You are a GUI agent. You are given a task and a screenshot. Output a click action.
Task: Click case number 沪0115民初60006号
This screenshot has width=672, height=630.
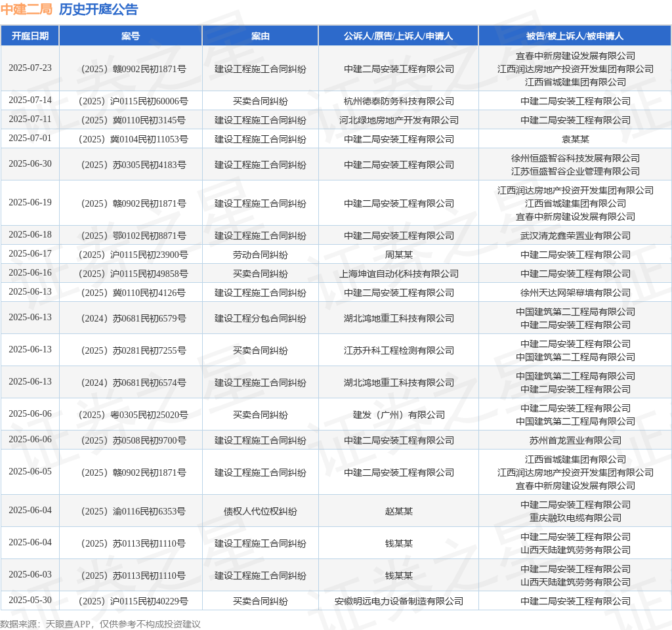[133, 101]
